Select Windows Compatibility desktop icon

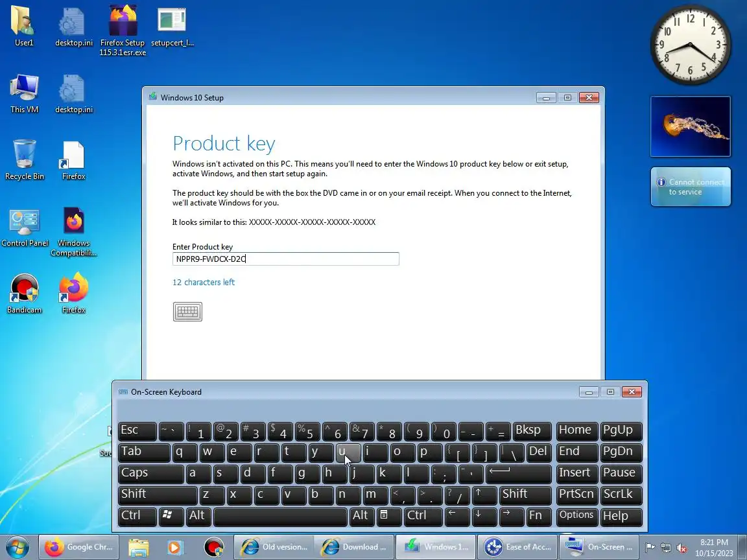[73, 232]
